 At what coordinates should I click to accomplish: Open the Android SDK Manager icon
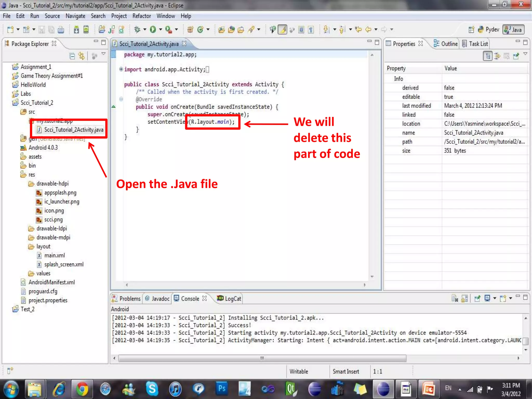click(76, 30)
